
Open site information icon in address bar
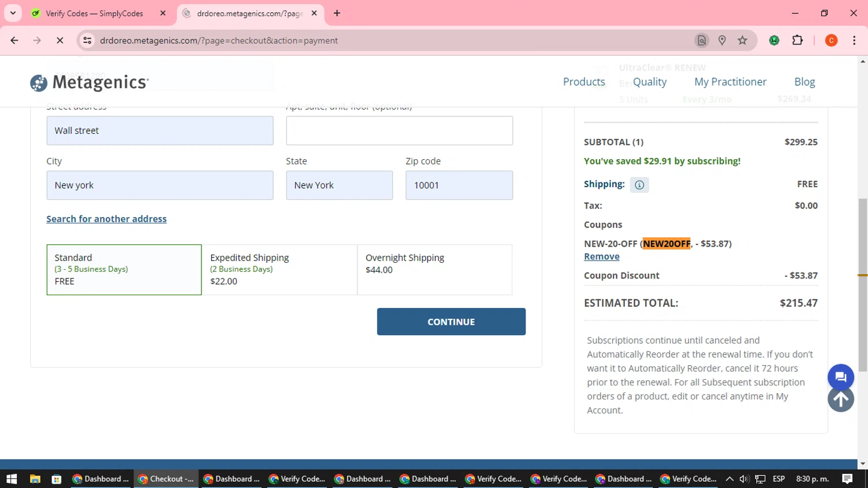(x=87, y=41)
